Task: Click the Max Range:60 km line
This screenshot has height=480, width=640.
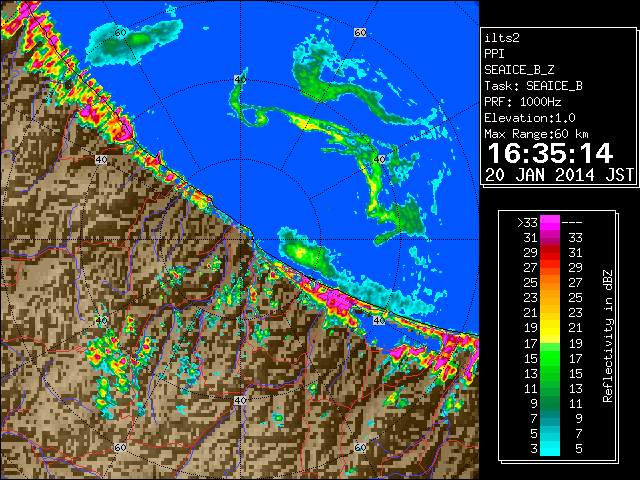Action: [536, 134]
